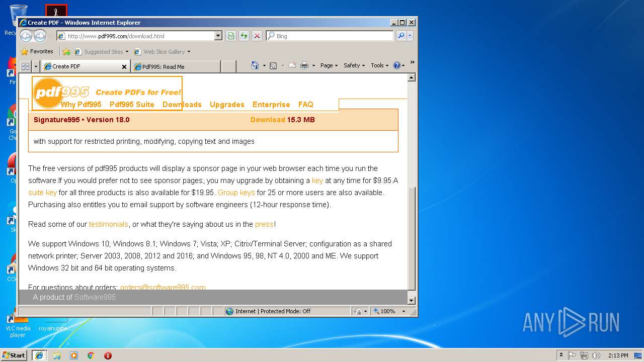Refresh the pdf995 download page

tap(244, 36)
